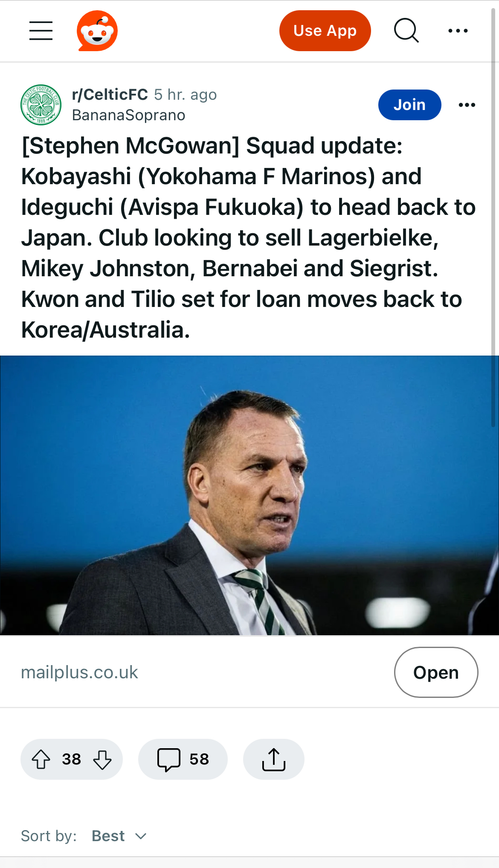Click the CelticFC community crest avatar
Image resolution: width=499 pixels, height=868 pixels.
click(x=41, y=105)
